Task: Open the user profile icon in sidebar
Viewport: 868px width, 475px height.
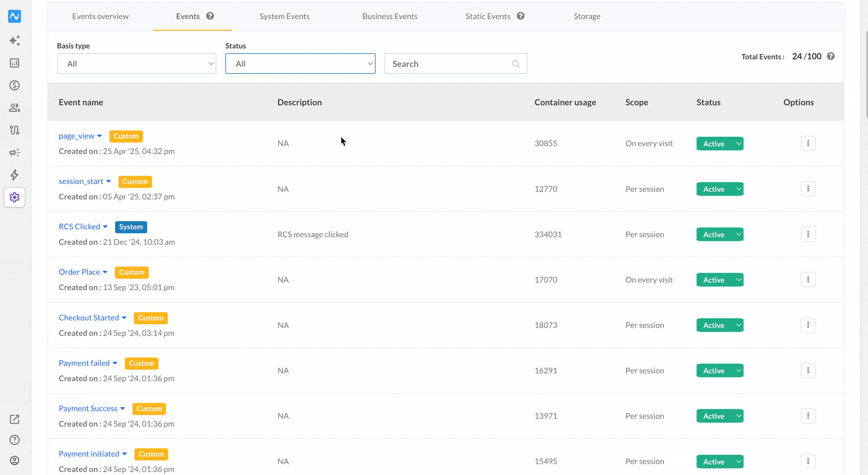Action: tap(15, 460)
